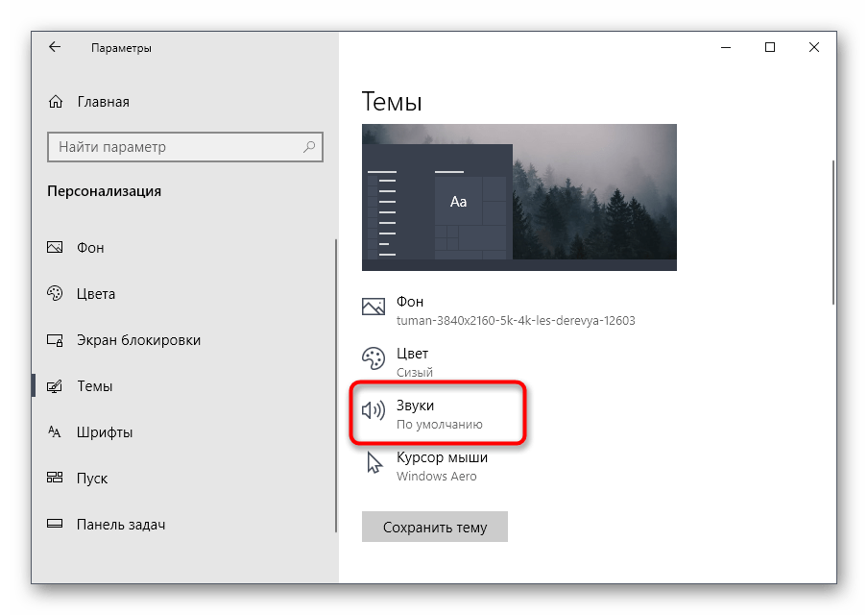Click the Фон picture icon in sidebar

pos(56,248)
